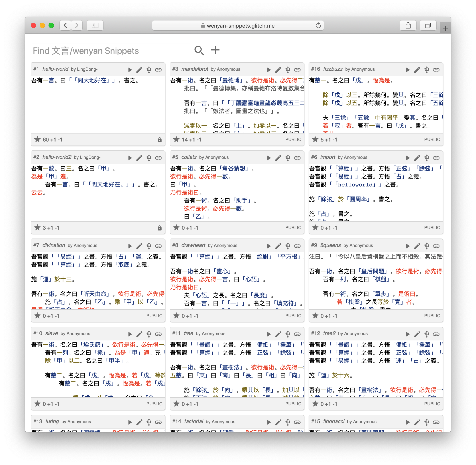
Task: Go forward in Safari
Action: (77, 25)
